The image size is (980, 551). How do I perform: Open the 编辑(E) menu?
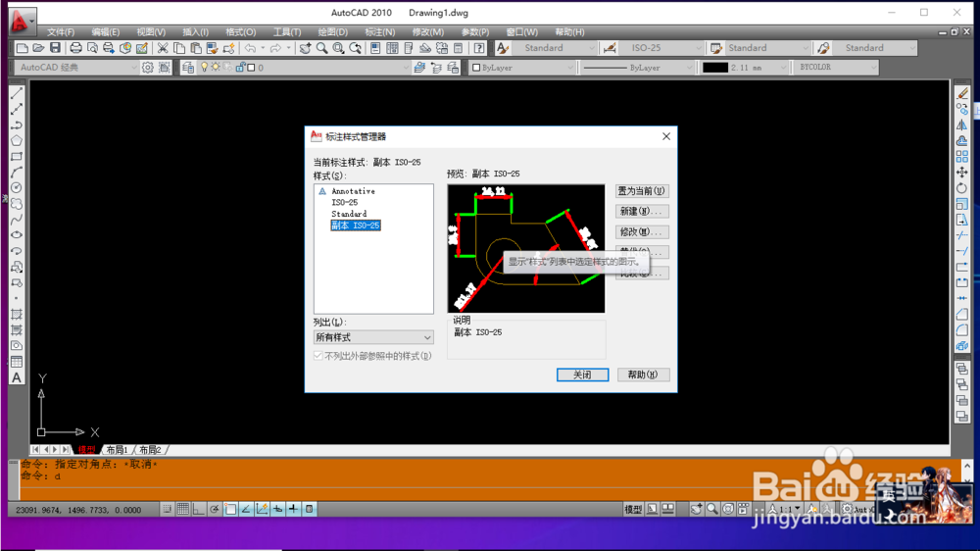coord(105,32)
